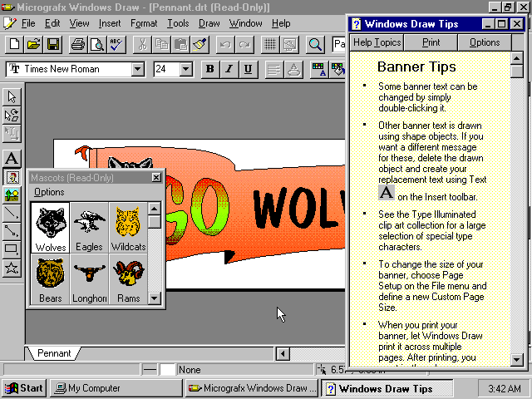Select the Rectangle shape tool
The height and width of the screenshot is (399, 532).
[x=12, y=249]
